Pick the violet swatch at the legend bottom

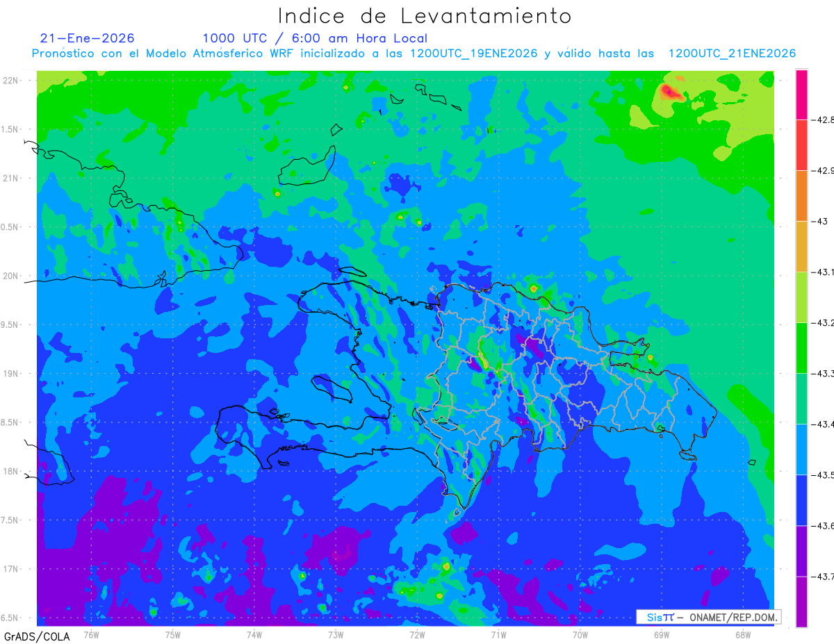click(801, 601)
